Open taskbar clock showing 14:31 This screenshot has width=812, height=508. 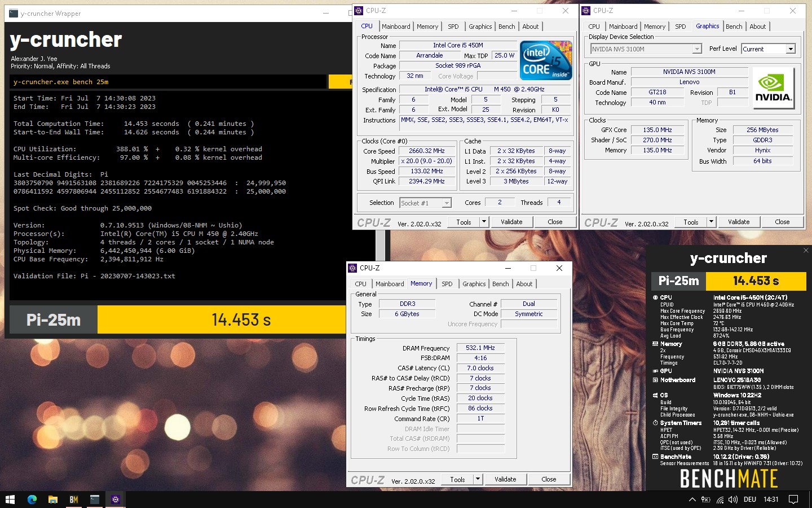771,500
